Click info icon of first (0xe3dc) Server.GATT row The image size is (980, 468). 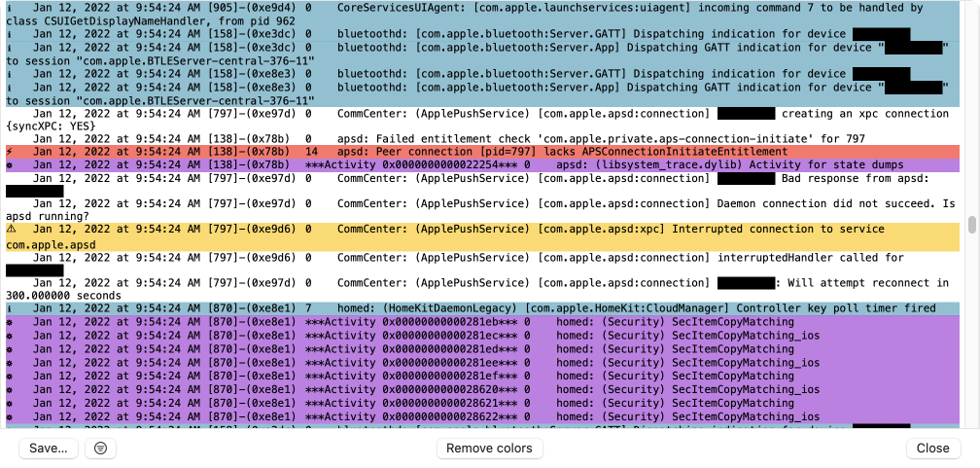(10, 34)
